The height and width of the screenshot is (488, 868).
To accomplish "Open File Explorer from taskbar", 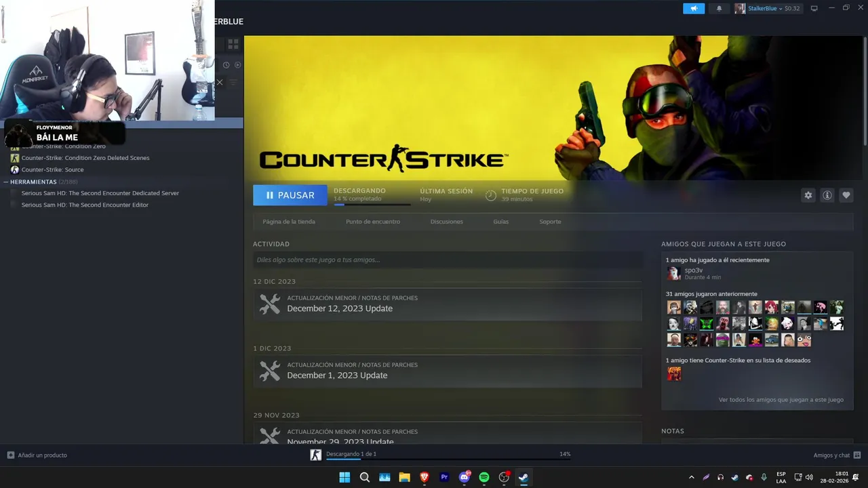I will click(x=404, y=477).
